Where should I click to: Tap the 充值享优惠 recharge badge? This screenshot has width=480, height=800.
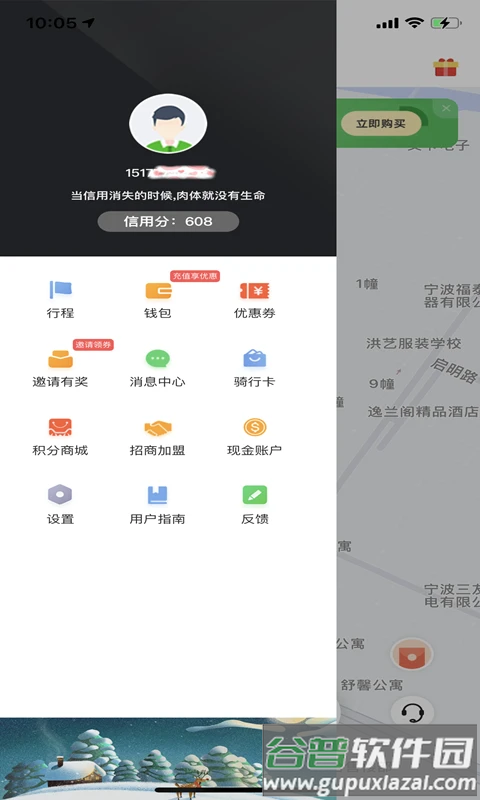(x=195, y=276)
